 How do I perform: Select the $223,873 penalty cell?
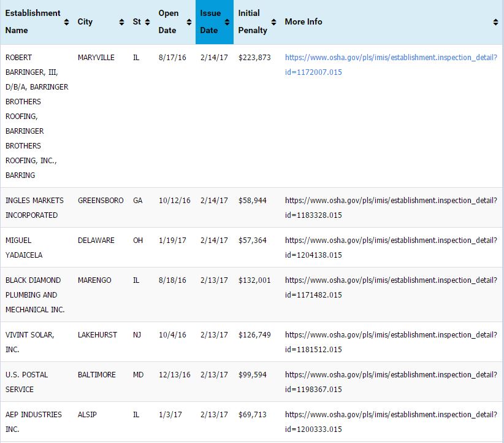254,58
